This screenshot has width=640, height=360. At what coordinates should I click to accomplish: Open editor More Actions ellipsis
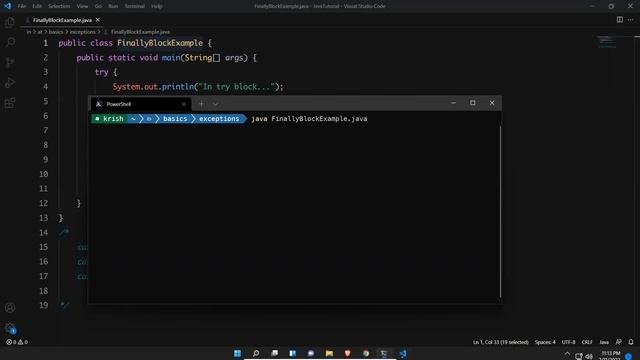[631, 20]
